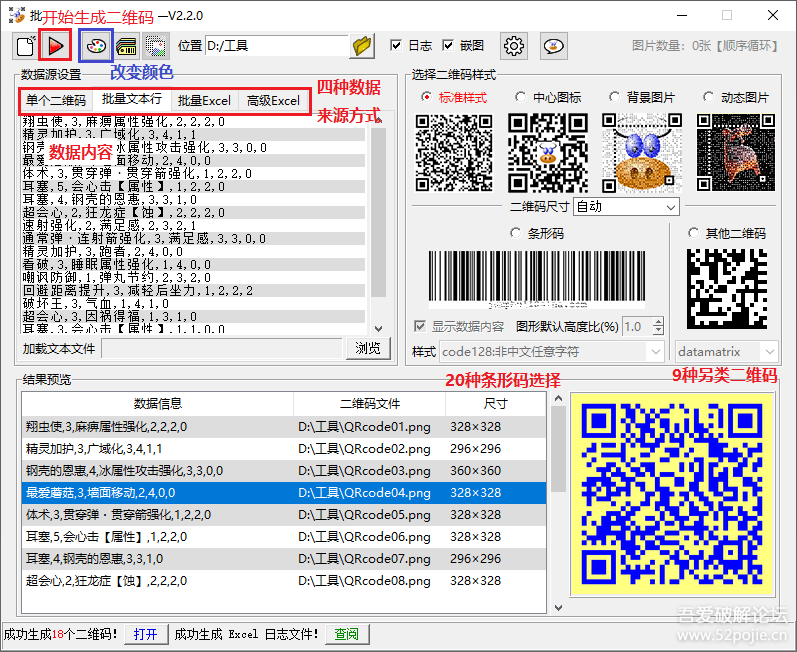Screen dimensions: 797x652
Task: Select row 钢壳的恩惠,4,冰属性攻击强化 in results
Action: tap(284, 471)
